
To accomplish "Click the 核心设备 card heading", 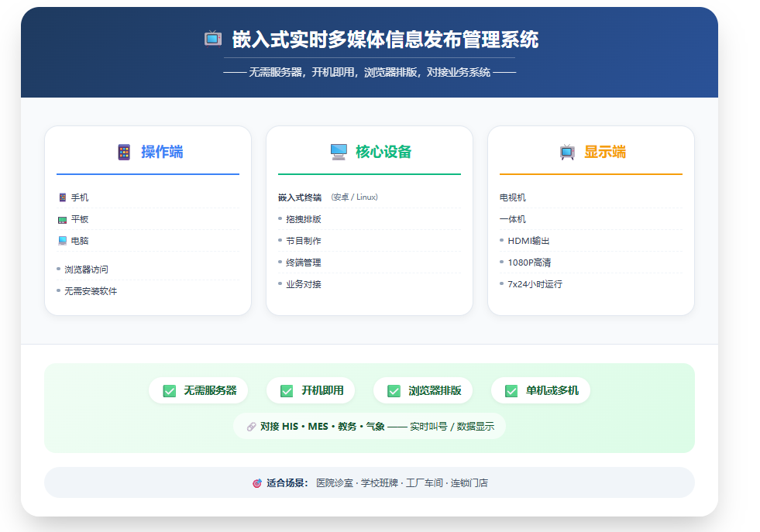I will tap(383, 152).
